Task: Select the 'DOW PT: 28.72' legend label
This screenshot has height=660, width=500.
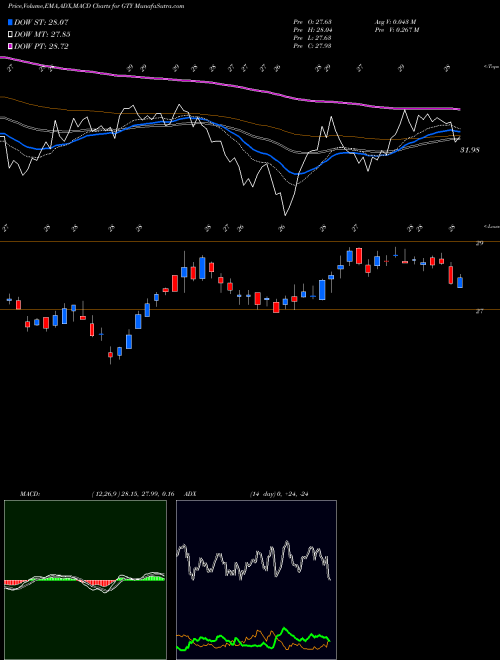Action: [x=41, y=46]
